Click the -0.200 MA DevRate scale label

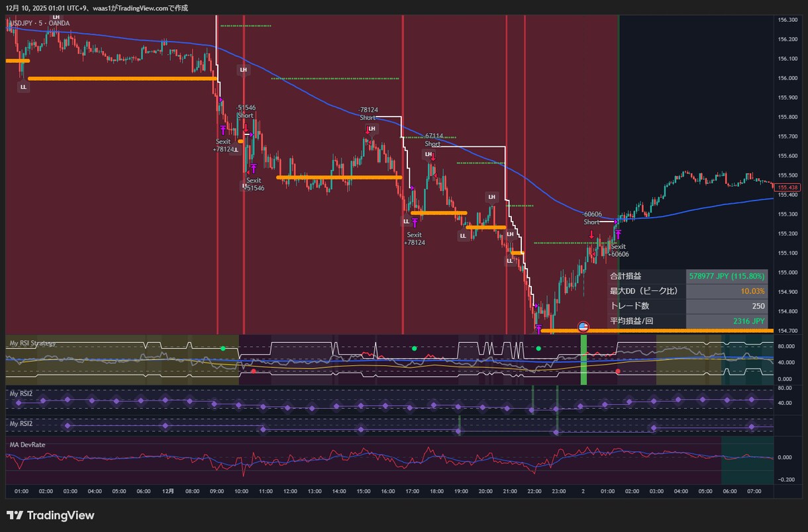coord(785,479)
